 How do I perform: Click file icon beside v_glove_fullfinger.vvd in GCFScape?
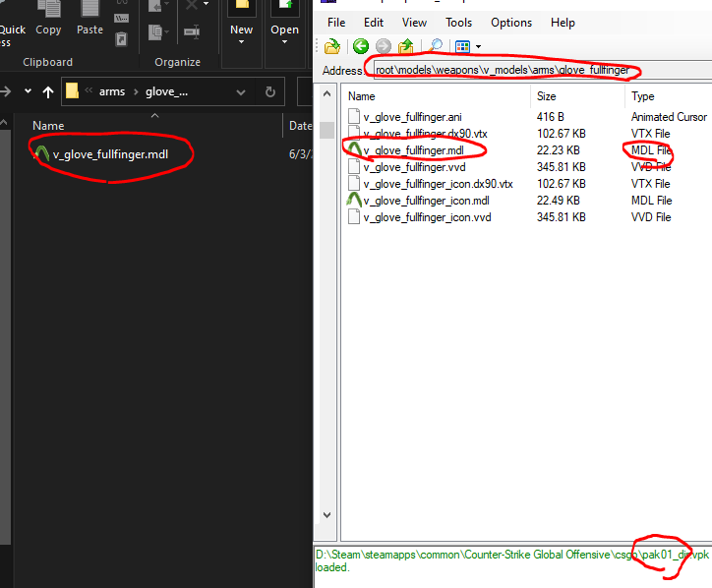click(354, 166)
